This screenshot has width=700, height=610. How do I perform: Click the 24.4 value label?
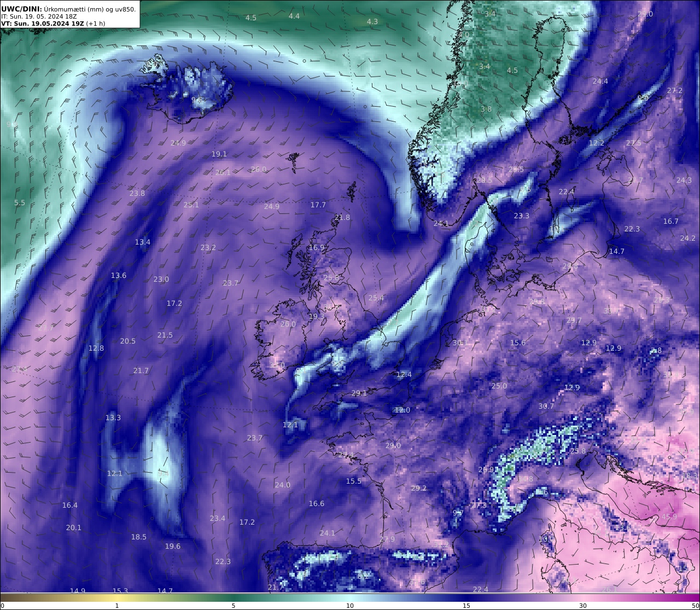(x=600, y=82)
